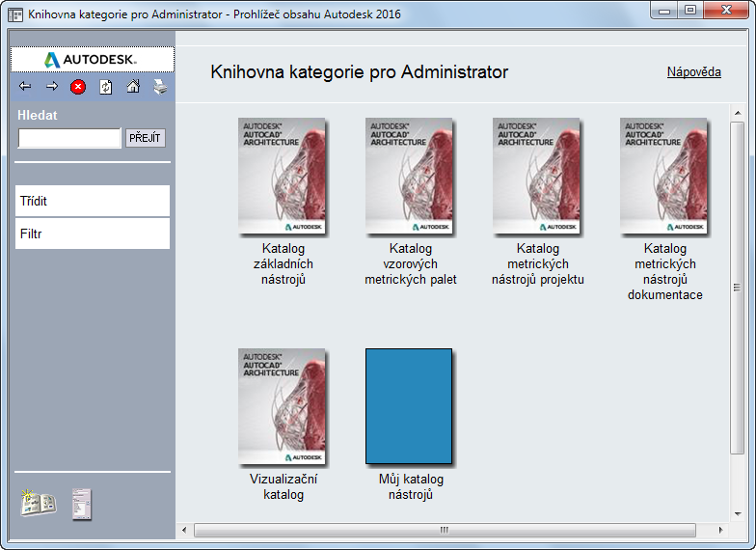Open the properties sheet icon in sidebar
This screenshot has width=756, height=550.
81,504
